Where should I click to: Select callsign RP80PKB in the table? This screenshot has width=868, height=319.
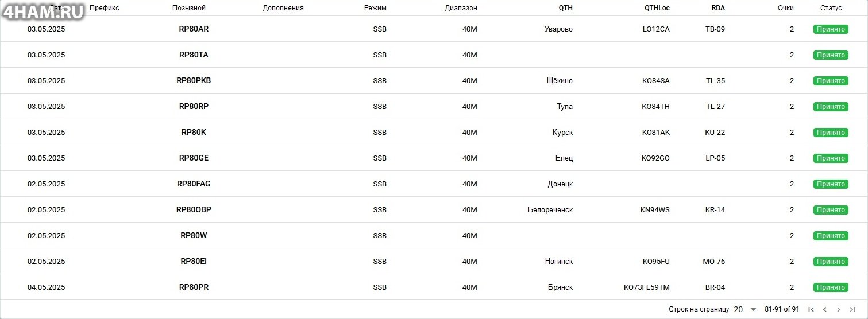[194, 81]
